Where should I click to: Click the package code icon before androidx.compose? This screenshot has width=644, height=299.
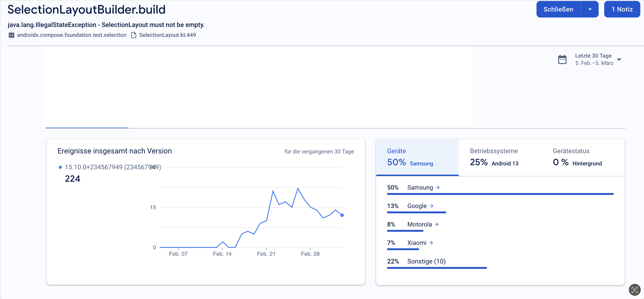point(11,35)
